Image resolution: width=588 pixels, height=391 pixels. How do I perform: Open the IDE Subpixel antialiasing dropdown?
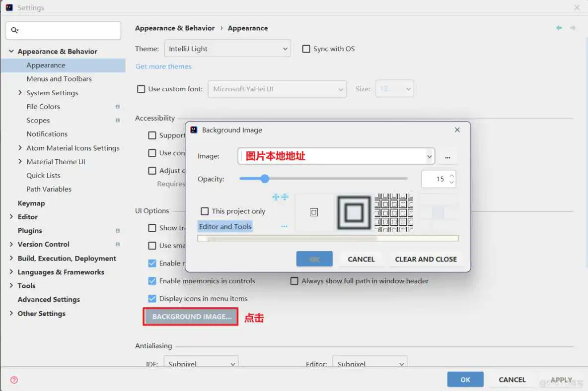201,364
